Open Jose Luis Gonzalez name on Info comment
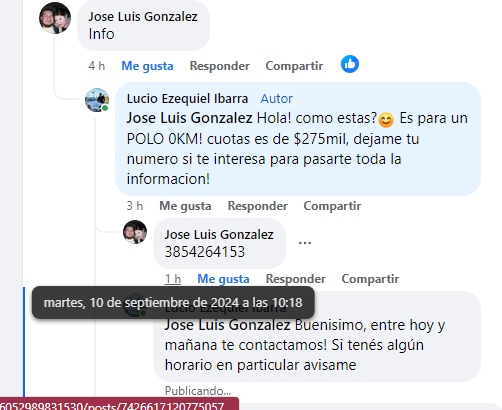This screenshot has width=502, height=410. click(x=143, y=16)
